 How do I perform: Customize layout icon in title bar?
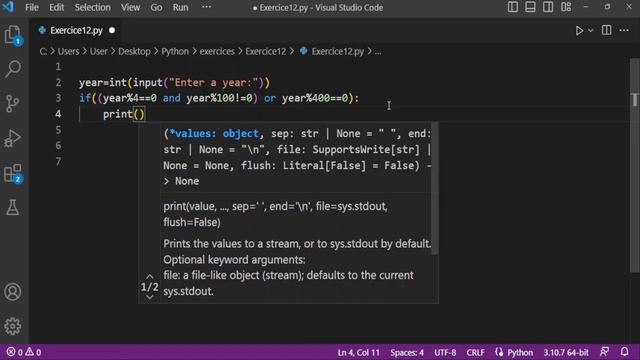pos(566,7)
